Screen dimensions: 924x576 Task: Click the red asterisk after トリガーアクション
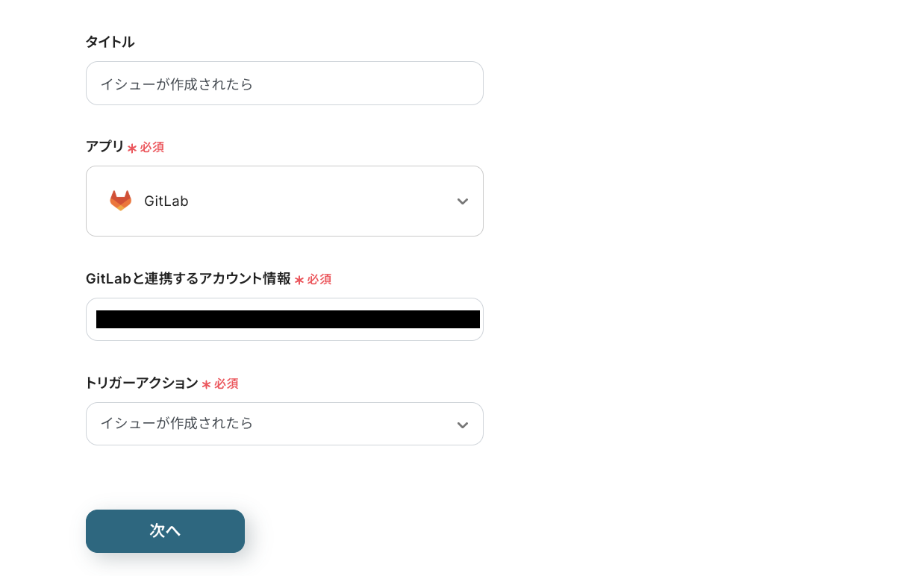[x=207, y=384]
